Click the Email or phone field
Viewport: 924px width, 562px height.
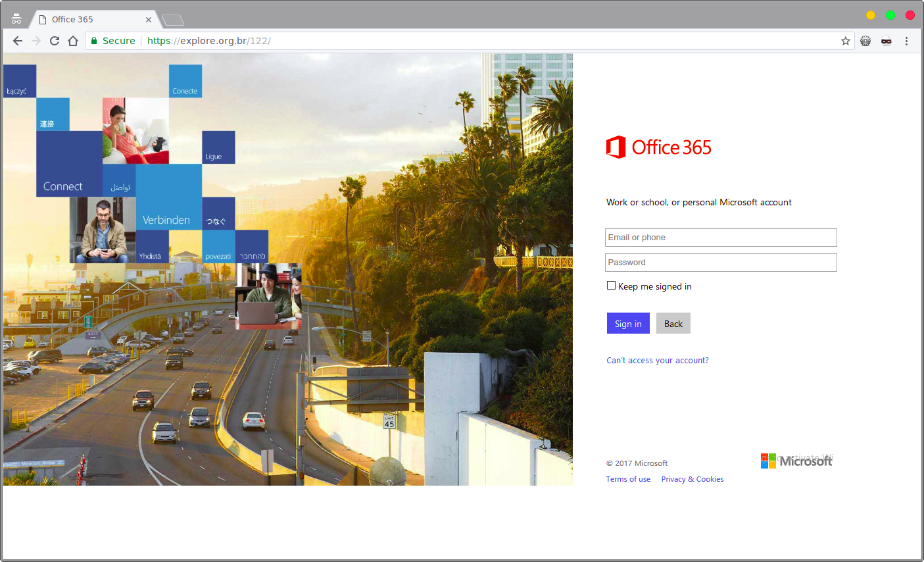[x=721, y=238]
